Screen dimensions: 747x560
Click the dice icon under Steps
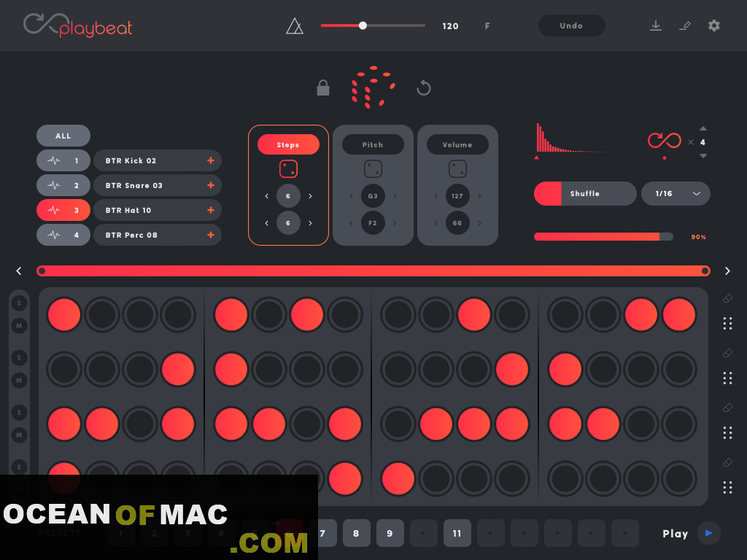tap(288, 169)
